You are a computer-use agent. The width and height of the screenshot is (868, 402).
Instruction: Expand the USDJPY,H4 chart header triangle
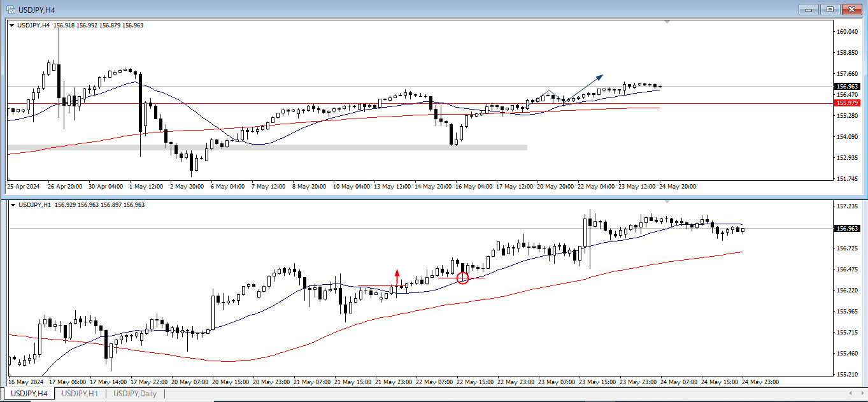[11, 25]
